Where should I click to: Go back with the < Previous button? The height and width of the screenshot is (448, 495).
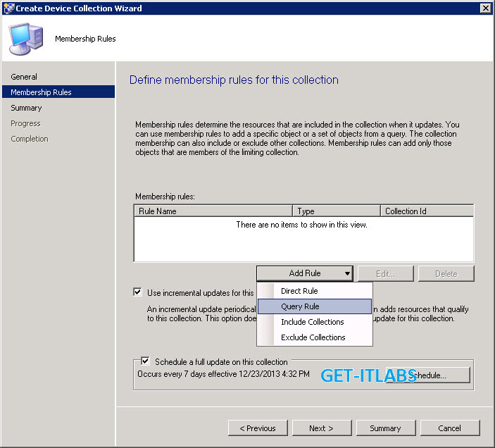[x=258, y=428]
